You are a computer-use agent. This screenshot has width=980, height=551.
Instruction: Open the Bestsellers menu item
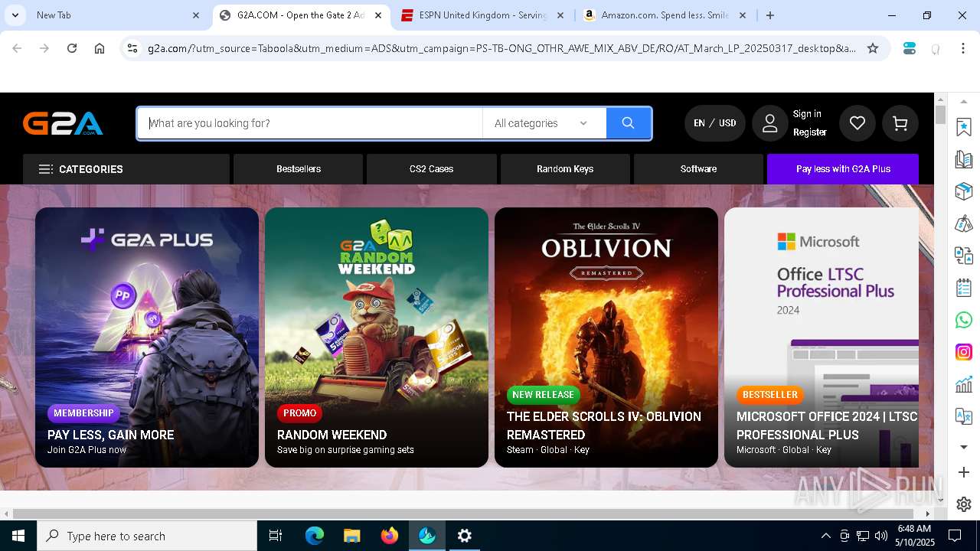click(x=299, y=169)
